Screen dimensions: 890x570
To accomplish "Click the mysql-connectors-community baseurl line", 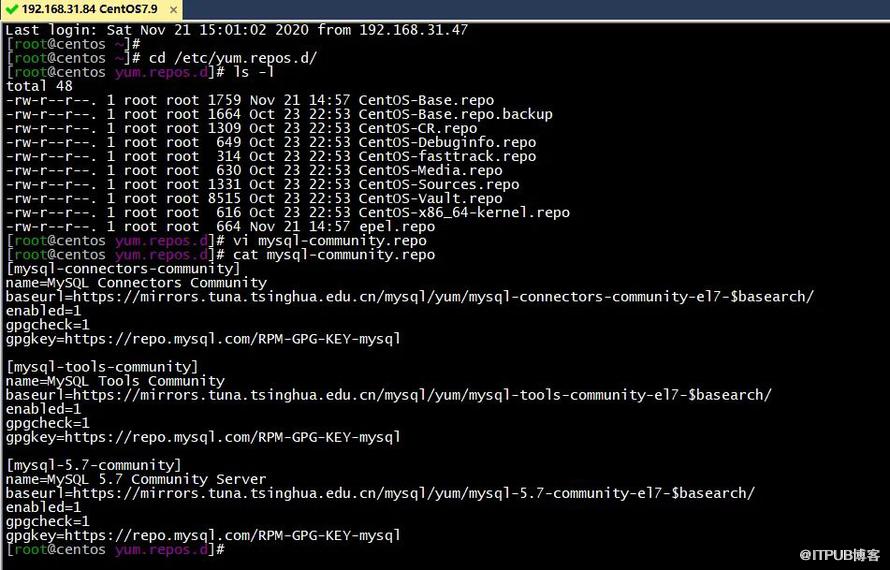I will 410,297.
